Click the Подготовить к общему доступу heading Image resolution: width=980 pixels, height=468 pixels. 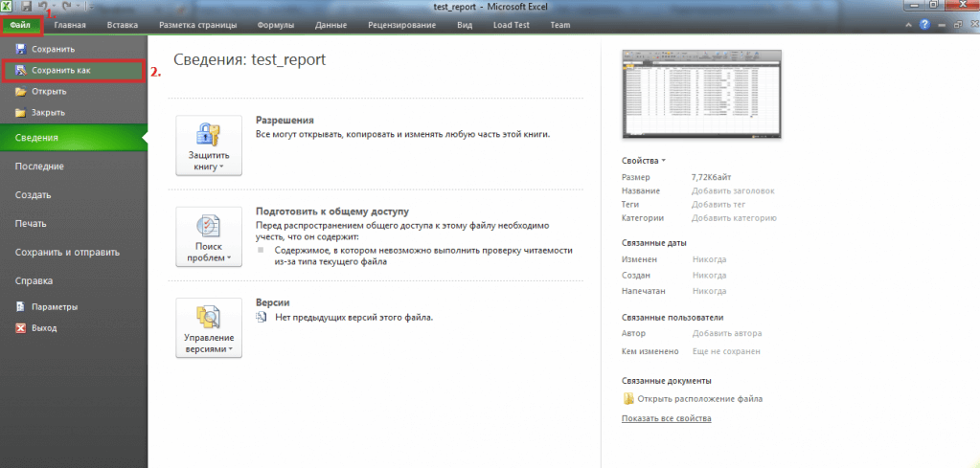(332, 212)
